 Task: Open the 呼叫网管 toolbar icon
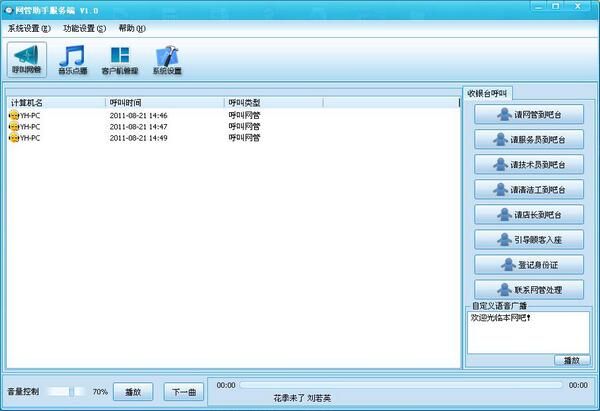(x=27, y=59)
